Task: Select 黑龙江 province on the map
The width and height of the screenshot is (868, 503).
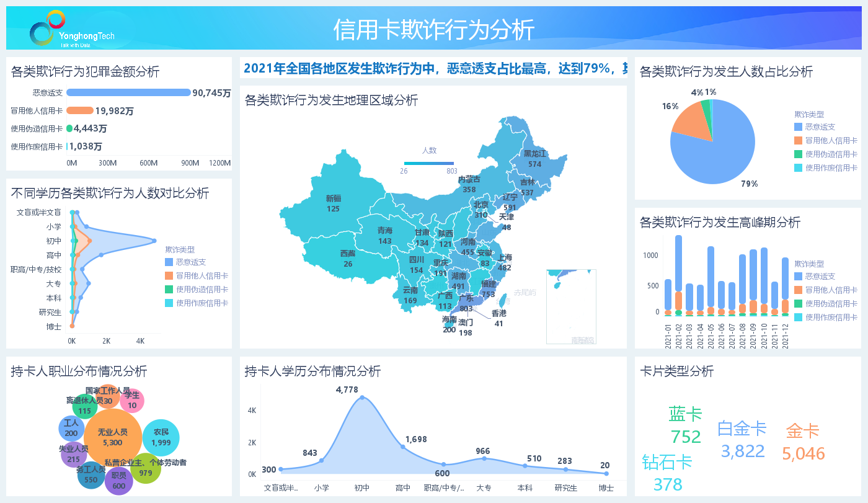Action: click(534, 158)
